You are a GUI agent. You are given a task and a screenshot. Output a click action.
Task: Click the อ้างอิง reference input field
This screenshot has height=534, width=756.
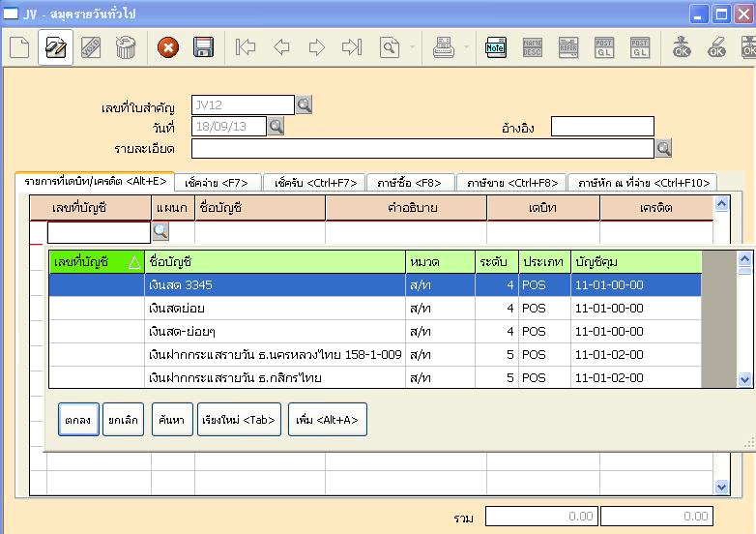601,127
